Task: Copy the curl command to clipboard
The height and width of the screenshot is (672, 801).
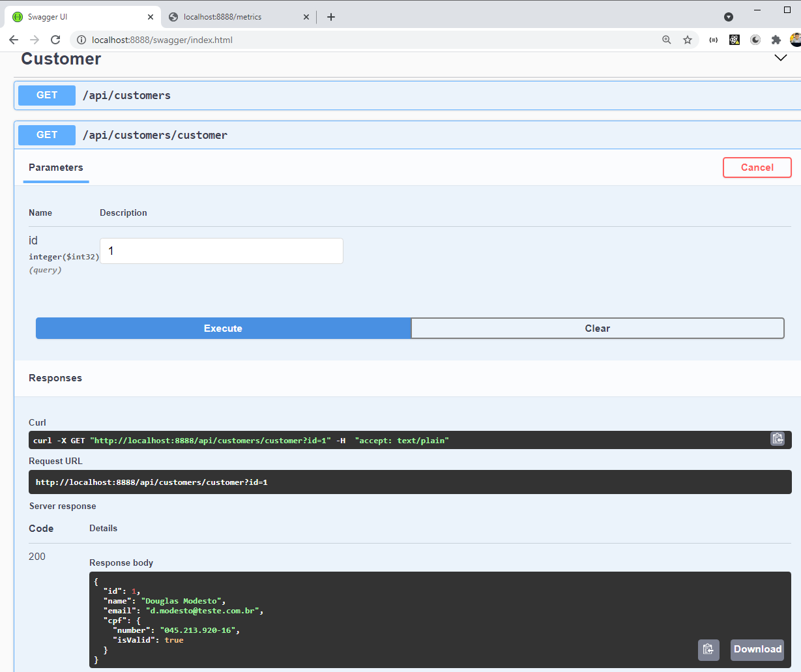Action: pos(778,439)
